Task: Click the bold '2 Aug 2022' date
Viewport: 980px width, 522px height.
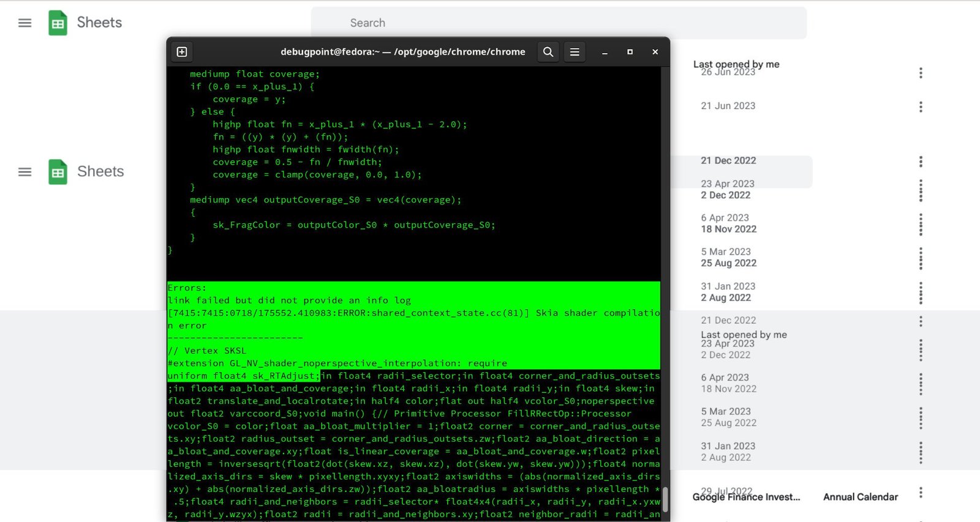Action: [x=726, y=297]
